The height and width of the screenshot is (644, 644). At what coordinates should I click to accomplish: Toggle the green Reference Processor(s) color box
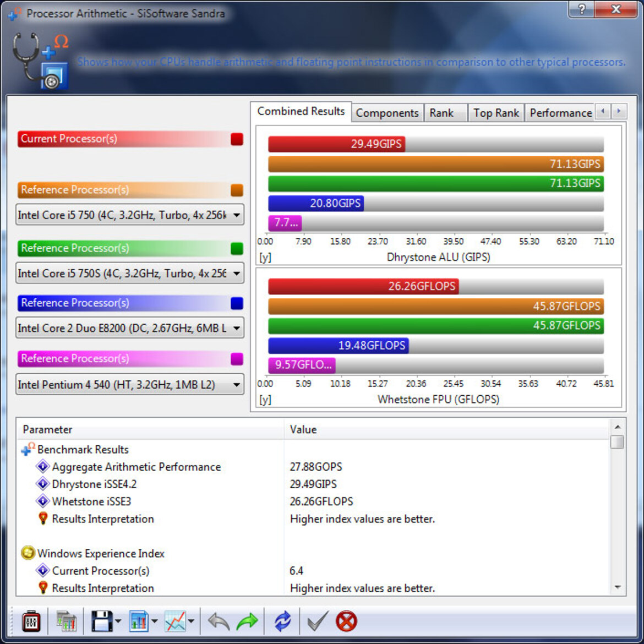click(237, 248)
